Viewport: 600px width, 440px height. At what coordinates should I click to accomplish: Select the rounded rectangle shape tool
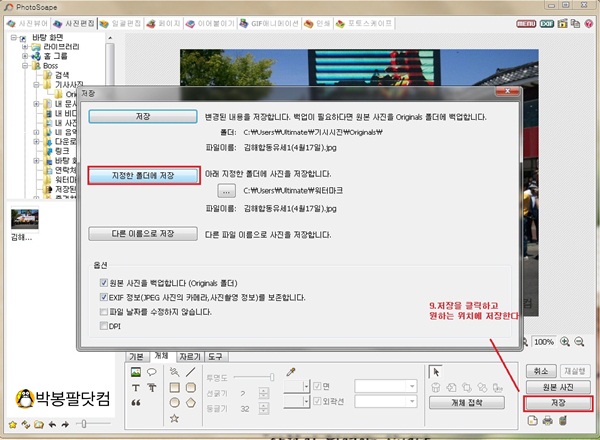tap(191, 388)
